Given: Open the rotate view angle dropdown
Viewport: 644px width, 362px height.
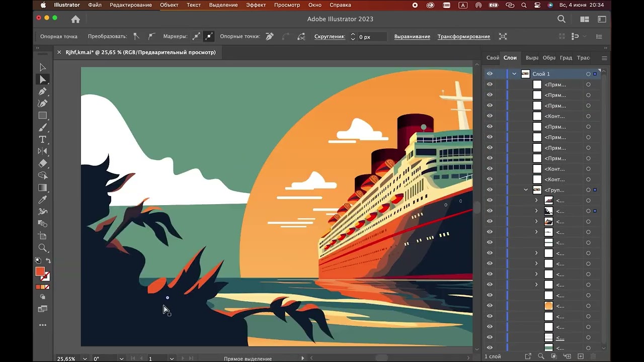Looking at the screenshot, I should (x=121, y=358).
